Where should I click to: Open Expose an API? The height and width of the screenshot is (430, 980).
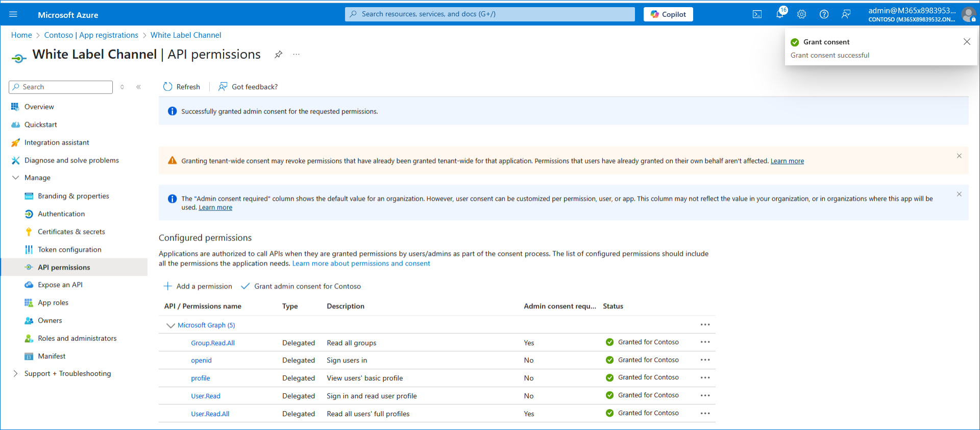click(60, 285)
